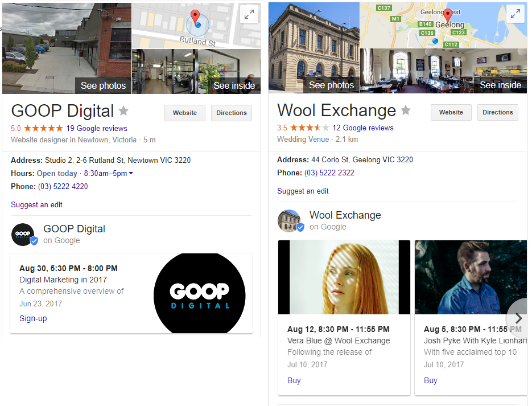Open See photos for GOOP Digital

click(103, 85)
